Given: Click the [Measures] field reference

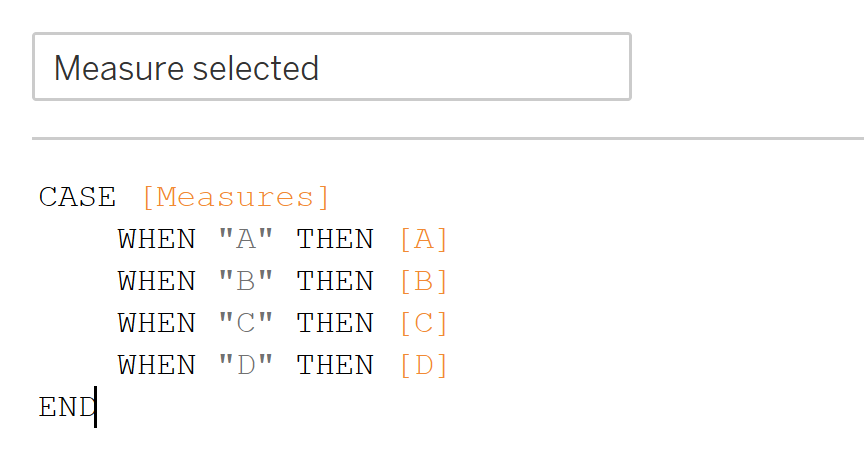Looking at the screenshot, I should pos(235,197).
